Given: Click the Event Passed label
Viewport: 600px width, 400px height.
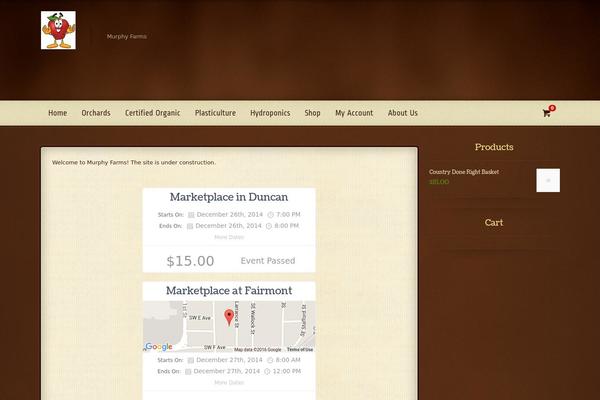Looking at the screenshot, I should pyautogui.click(x=268, y=261).
